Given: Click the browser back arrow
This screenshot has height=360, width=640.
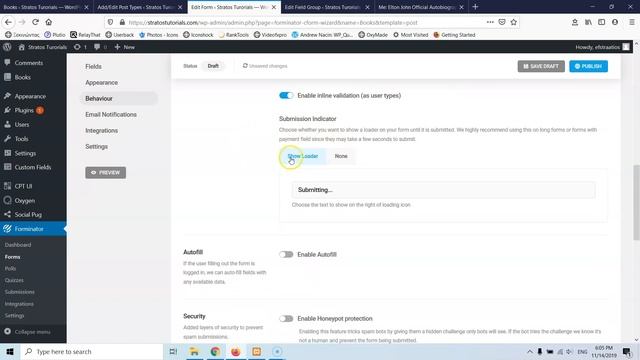Looking at the screenshot, I should tap(9, 22).
